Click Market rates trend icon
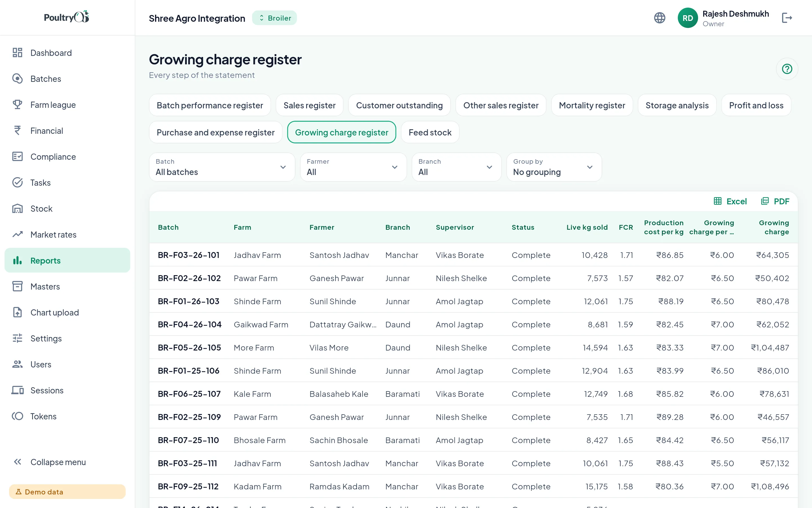Viewport: 812px width, 508px height. pos(17,234)
